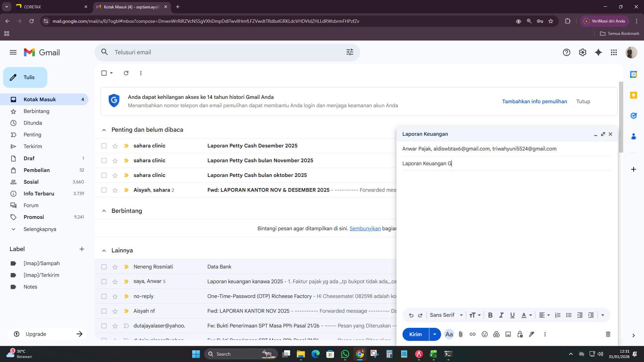Collapse the Penting dan belum dibaca section
Screen dimensions: 644x362
(x=104, y=130)
